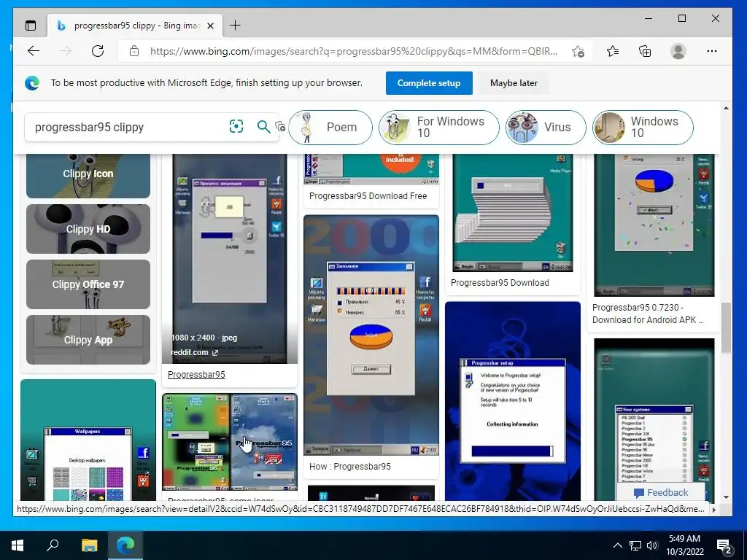Open the Progressbar95 Download caption
Image resolution: width=747 pixels, height=560 pixels.
point(500,282)
